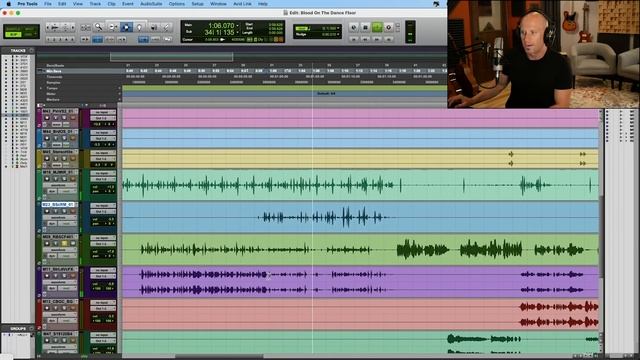Open the automation mode selector on the blue fifth track

coord(67,223)
